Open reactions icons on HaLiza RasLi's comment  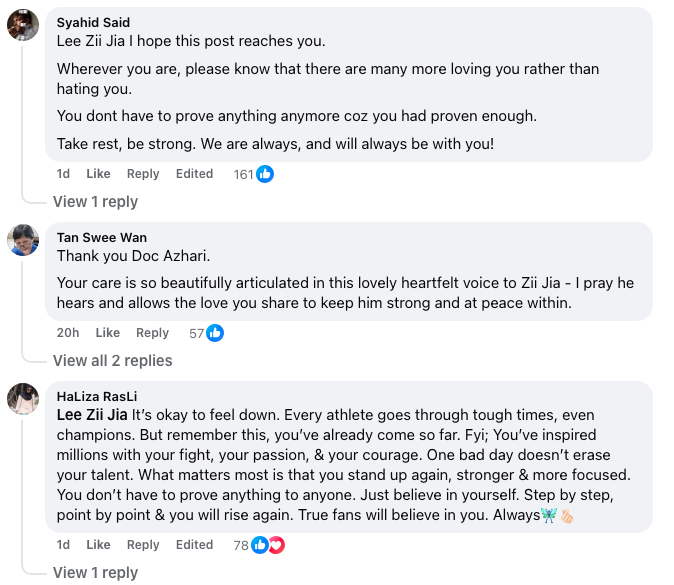tap(268, 545)
